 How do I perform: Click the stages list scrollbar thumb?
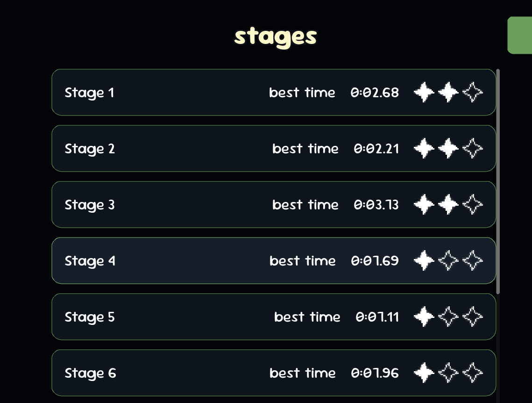pyautogui.click(x=498, y=181)
